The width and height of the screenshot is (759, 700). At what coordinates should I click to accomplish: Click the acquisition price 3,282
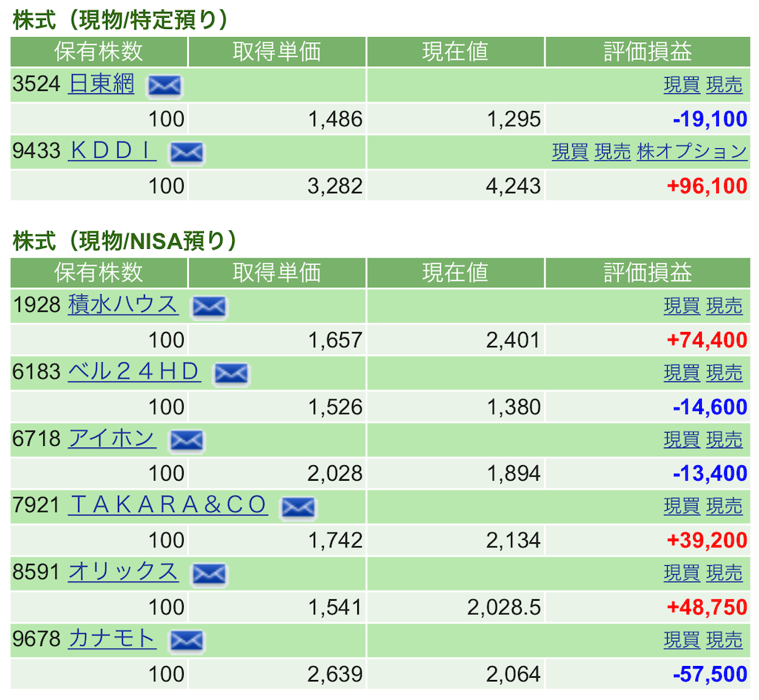point(335,186)
